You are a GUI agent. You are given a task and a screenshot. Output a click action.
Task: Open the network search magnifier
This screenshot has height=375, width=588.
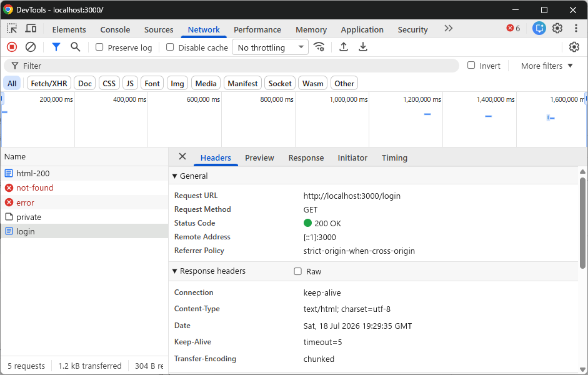tap(76, 47)
